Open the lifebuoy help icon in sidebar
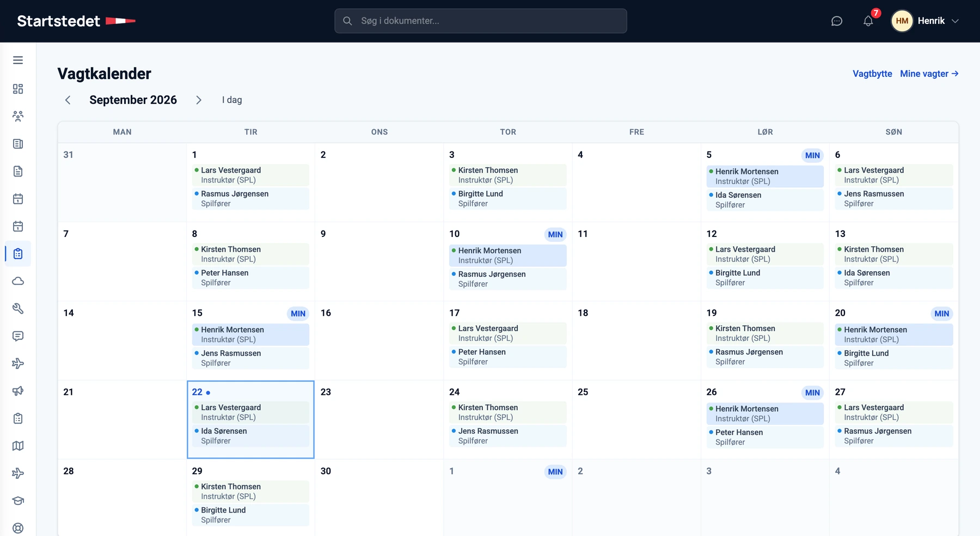 pyautogui.click(x=18, y=528)
